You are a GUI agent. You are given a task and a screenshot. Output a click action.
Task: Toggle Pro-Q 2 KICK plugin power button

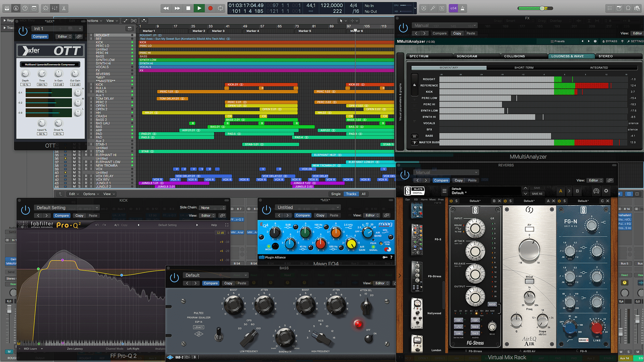click(25, 210)
